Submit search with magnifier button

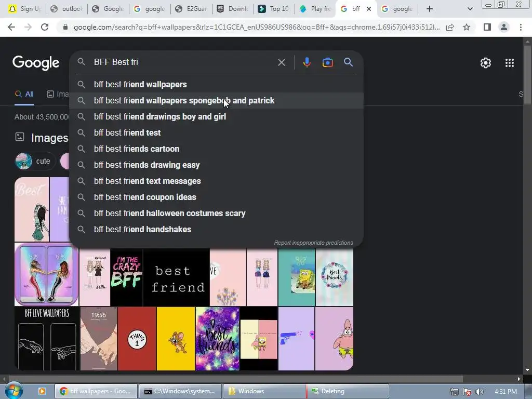click(348, 62)
